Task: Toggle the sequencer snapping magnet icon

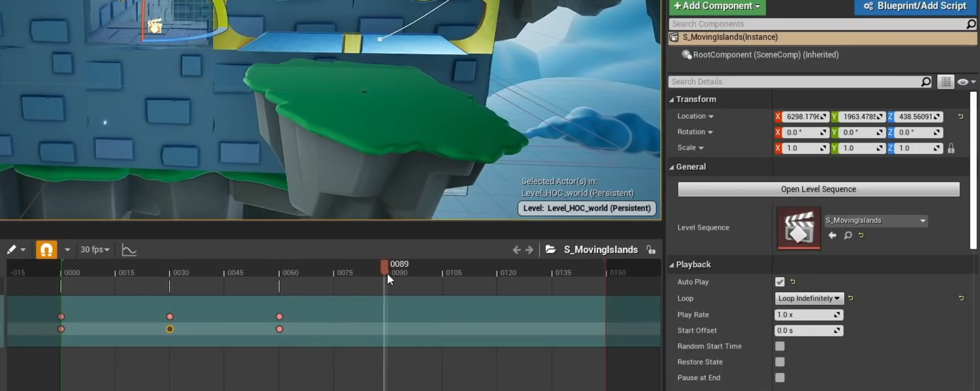Action: [x=46, y=250]
